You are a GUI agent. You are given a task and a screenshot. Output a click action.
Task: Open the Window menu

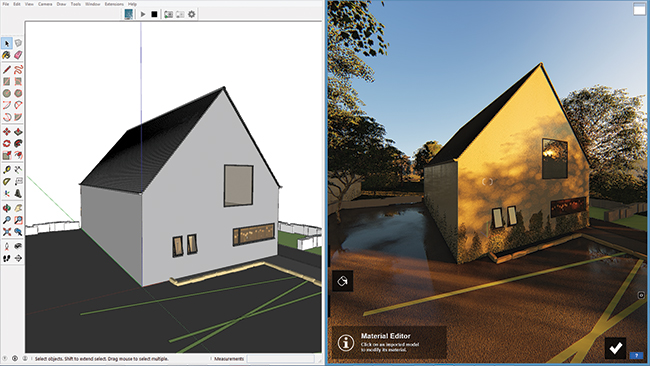(x=92, y=4)
